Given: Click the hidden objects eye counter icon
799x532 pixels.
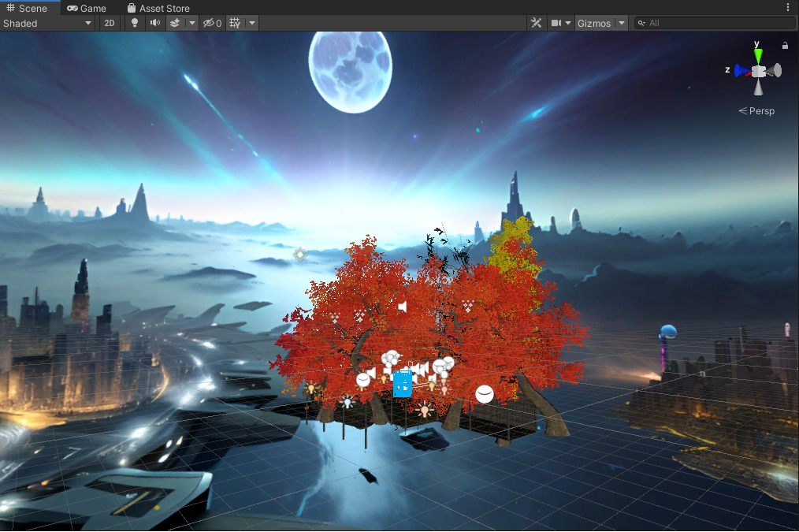Looking at the screenshot, I should 212,23.
